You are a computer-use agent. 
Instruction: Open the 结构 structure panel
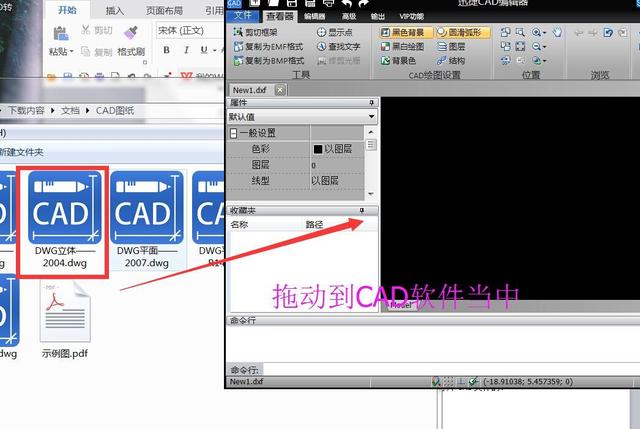(451, 61)
